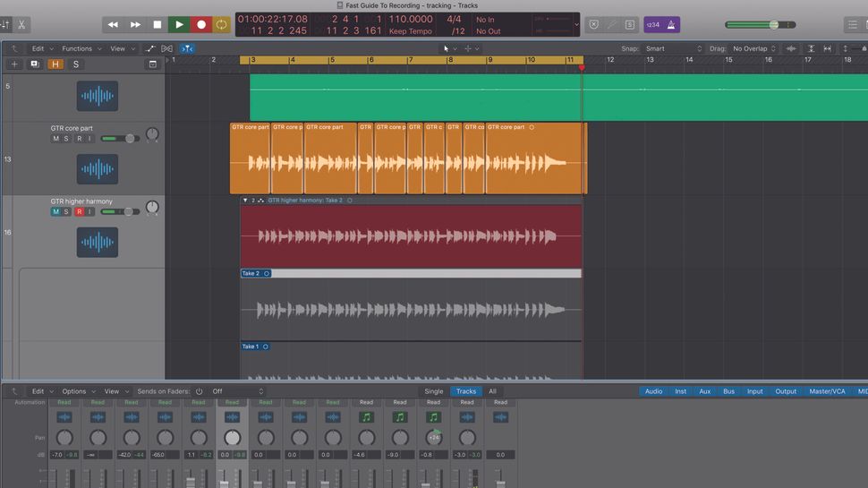The width and height of the screenshot is (868, 488).
Task: Start playback with the green Play button
Action: [x=179, y=24]
